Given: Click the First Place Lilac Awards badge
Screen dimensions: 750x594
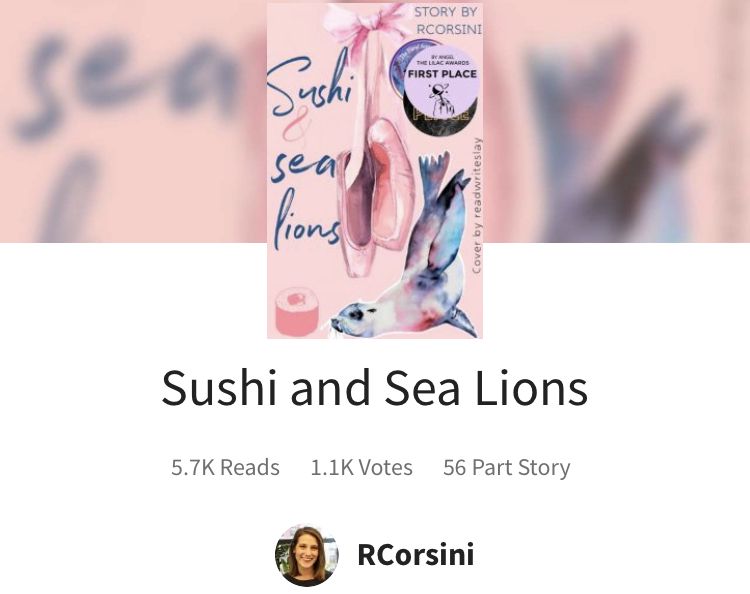Looking at the screenshot, I should tap(442, 82).
